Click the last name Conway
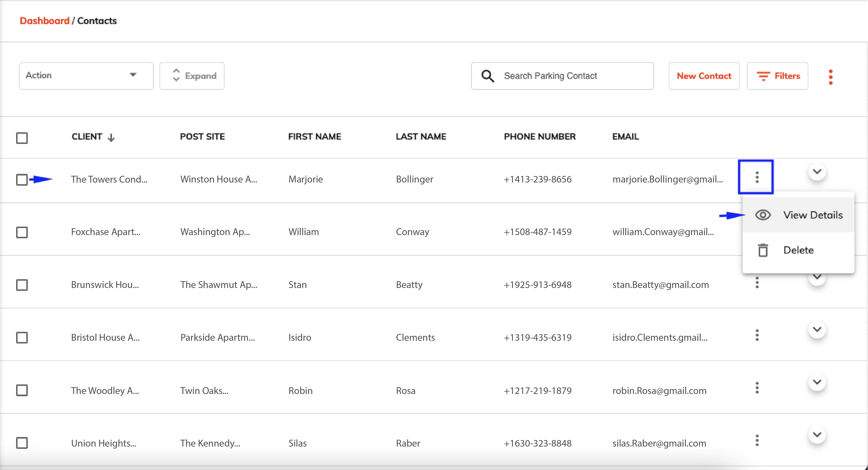868x470 pixels. [x=412, y=232]
